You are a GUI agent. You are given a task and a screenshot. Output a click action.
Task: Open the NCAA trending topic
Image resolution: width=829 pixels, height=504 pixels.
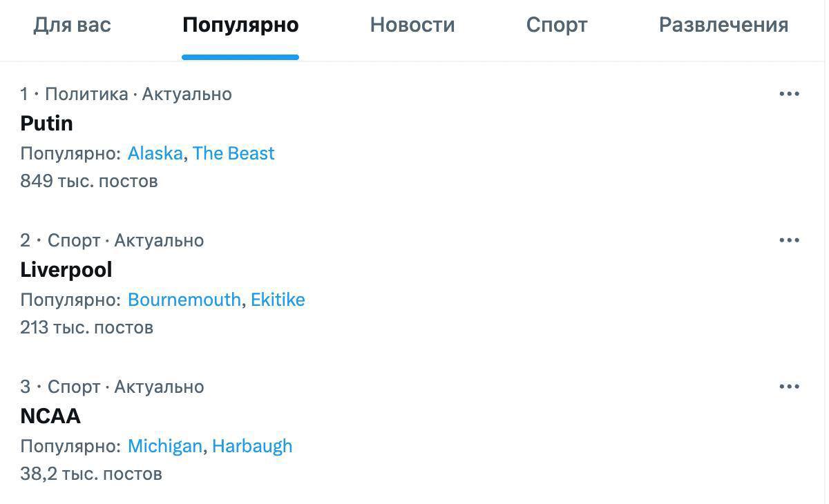[x=50, y=416]
